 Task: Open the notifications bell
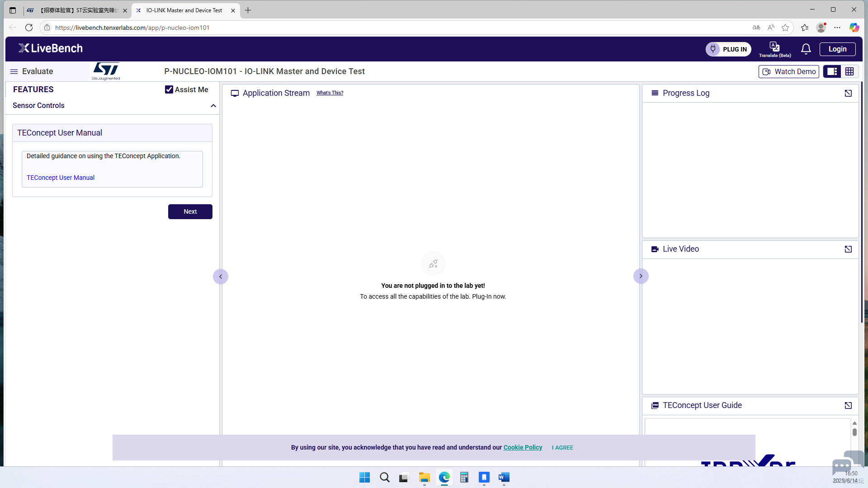click(806, 49)
